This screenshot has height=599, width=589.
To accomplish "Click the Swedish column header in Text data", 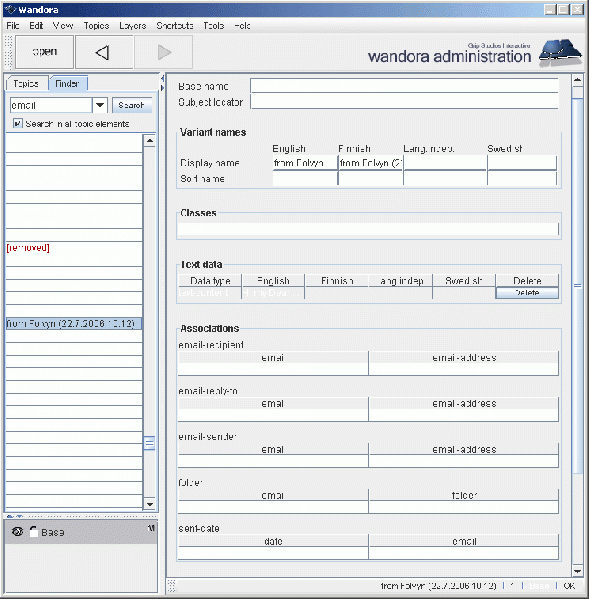I will (463, 281).
